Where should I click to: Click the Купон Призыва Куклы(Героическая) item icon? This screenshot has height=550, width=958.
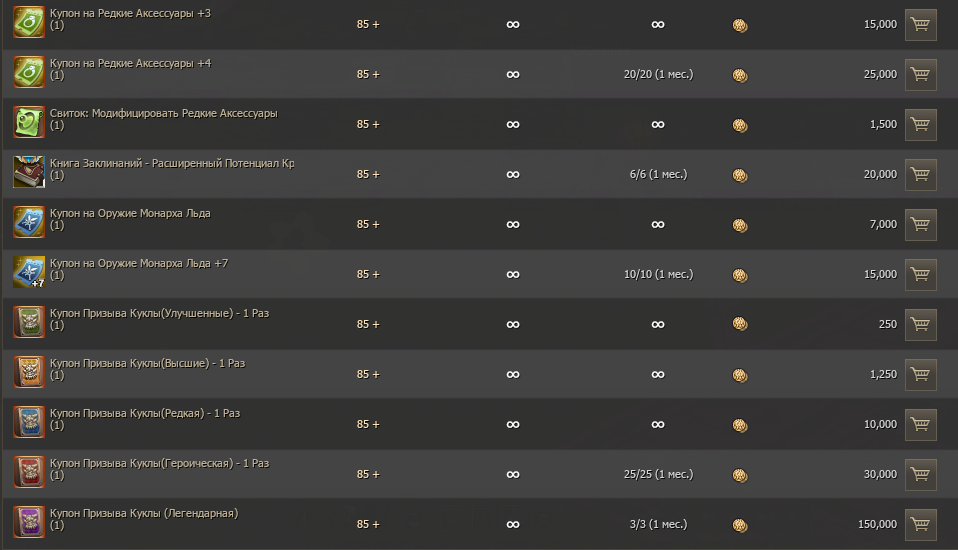28,472
